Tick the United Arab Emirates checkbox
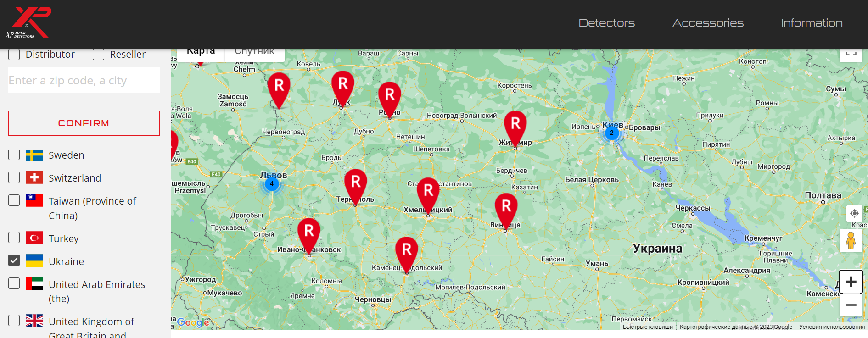Image resolution: width=868 pixels, height=338 pixels. 14,283
